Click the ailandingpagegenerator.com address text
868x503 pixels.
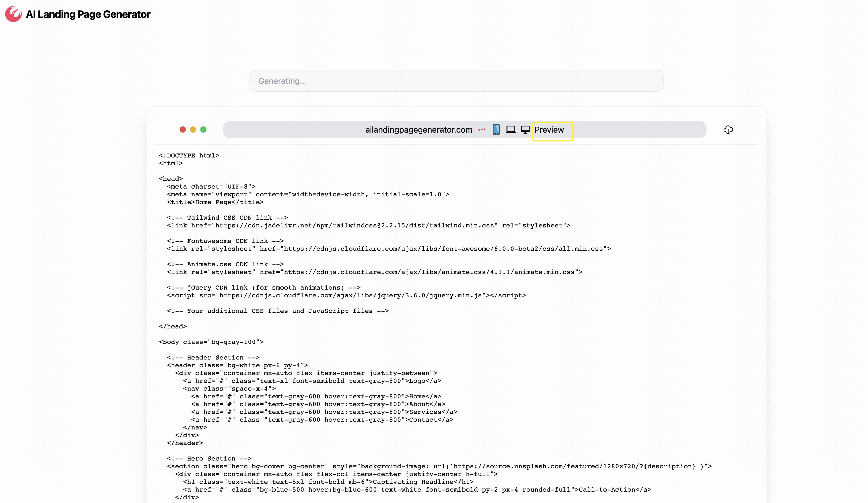(418, 130)
